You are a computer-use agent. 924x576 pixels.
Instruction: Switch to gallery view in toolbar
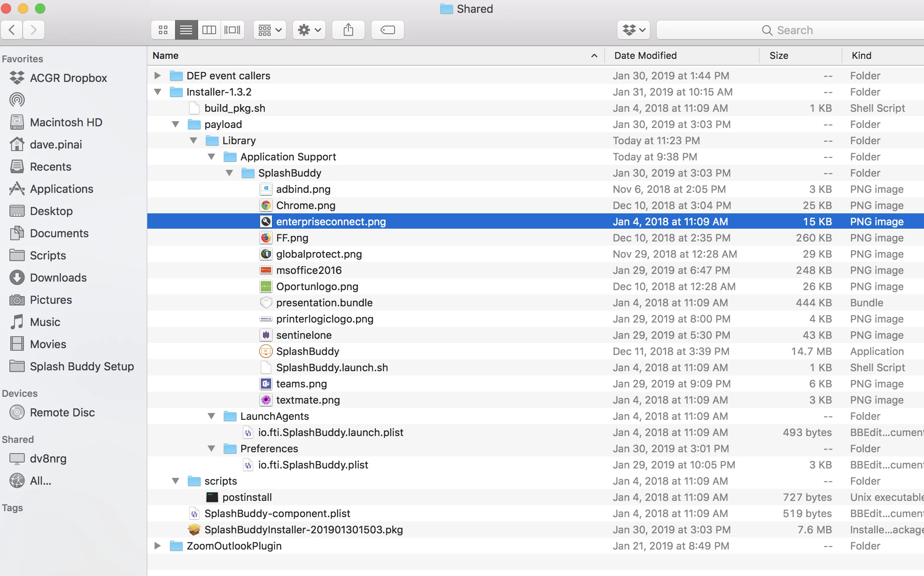(232, 30)
